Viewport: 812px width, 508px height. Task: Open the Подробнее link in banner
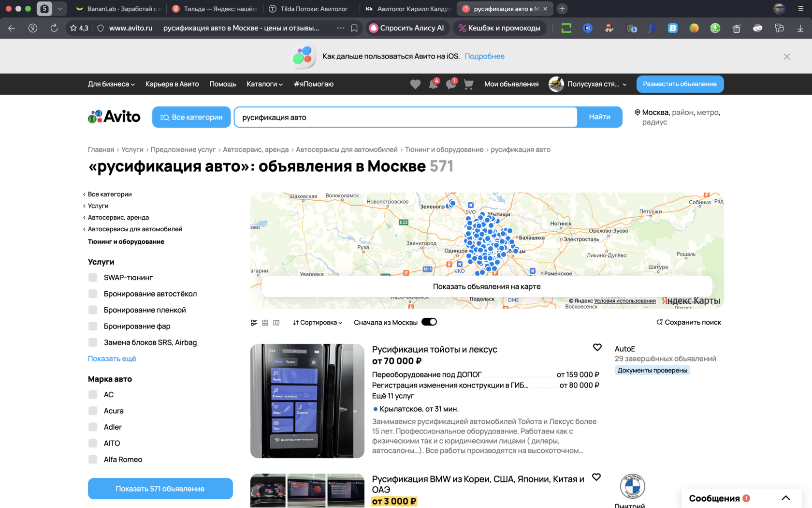485,57
